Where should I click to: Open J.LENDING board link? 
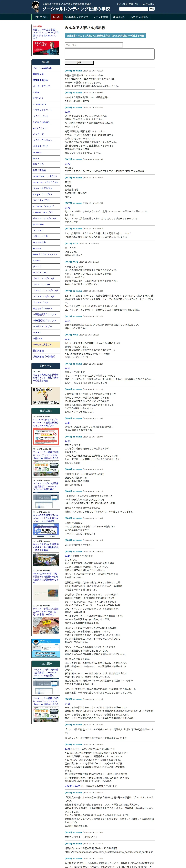(46, 224)
